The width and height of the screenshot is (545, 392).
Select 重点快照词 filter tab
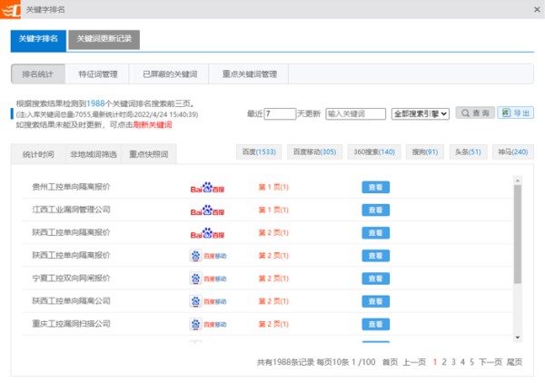(x=149, y=154)
